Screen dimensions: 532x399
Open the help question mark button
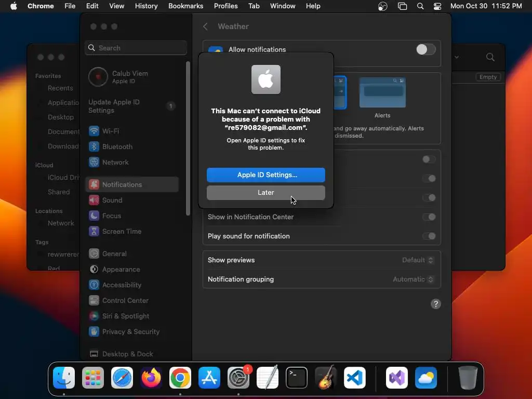click(436, 304)
